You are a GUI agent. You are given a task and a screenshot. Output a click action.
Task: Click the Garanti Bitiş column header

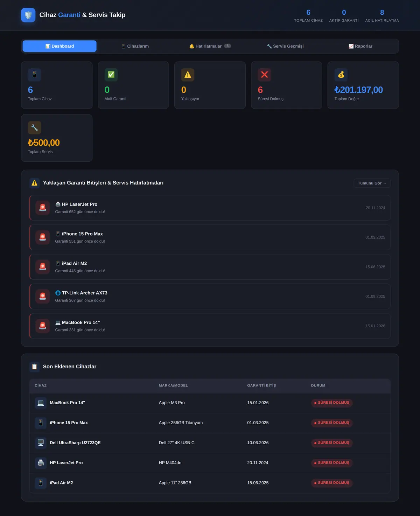(261, 385)
